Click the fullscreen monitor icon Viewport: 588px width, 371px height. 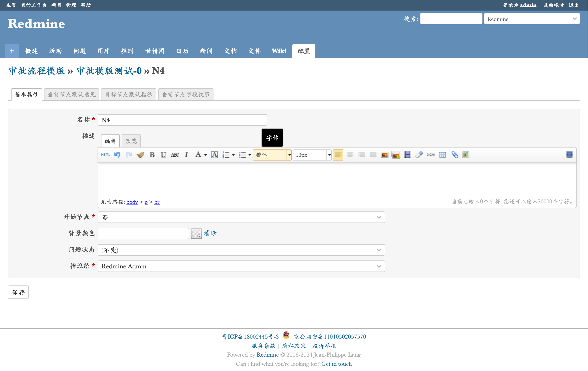pos(569,155)
